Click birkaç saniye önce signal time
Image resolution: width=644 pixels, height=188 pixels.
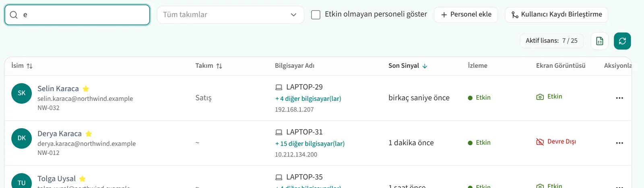coord(419,98)
